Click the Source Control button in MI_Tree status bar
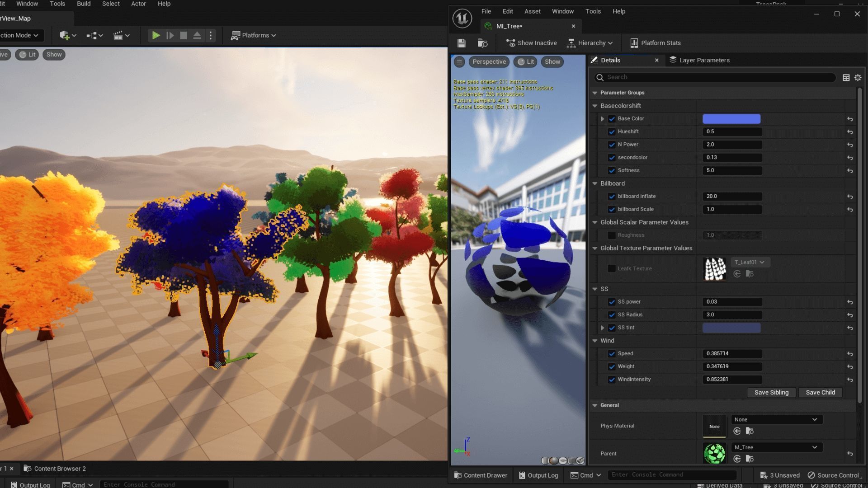Image resolution: width=868 pixels, height=488 pixels. tap(833, 475)
